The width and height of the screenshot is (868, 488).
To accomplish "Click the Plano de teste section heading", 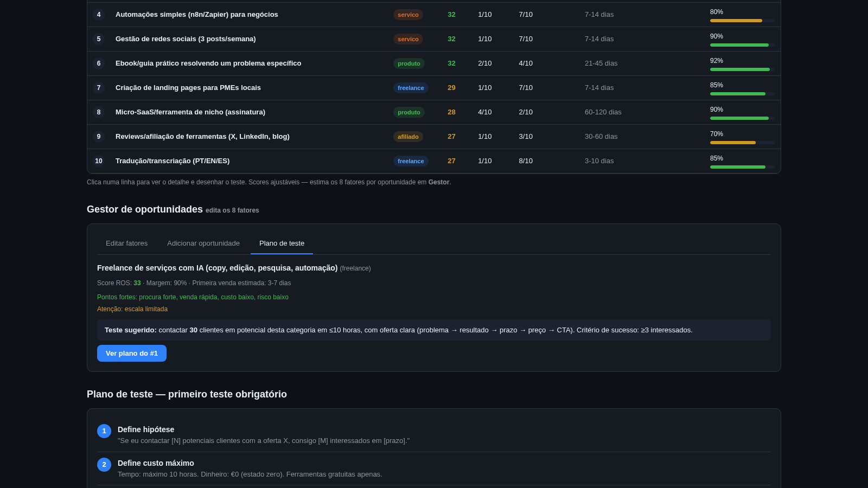I will coord(187,394).
